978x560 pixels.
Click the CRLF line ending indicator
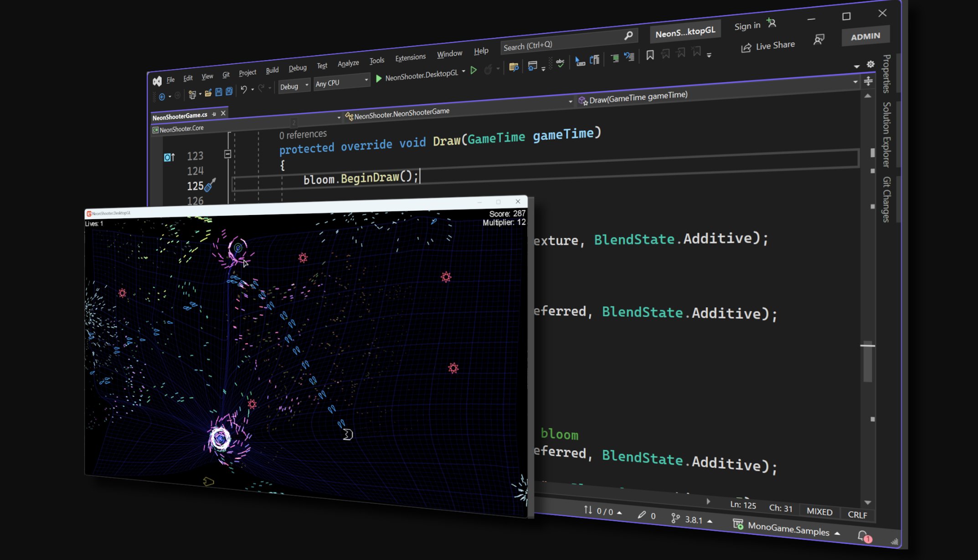857,514
